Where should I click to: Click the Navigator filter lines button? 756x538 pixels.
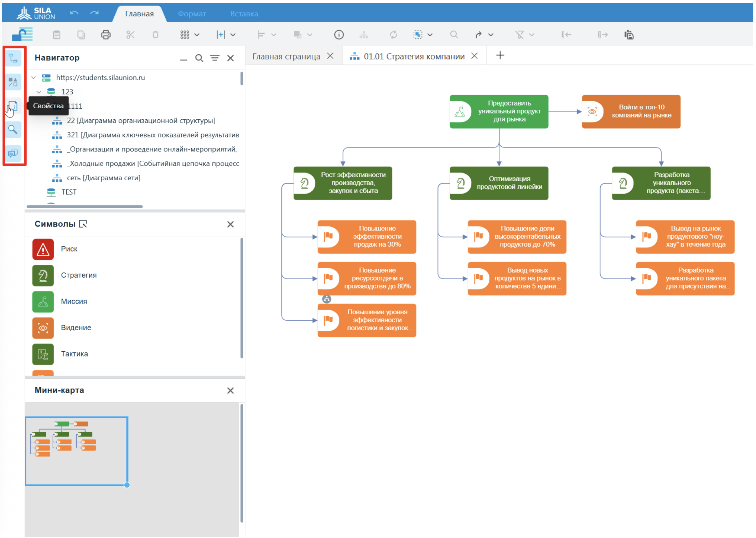tap(215, 58)
